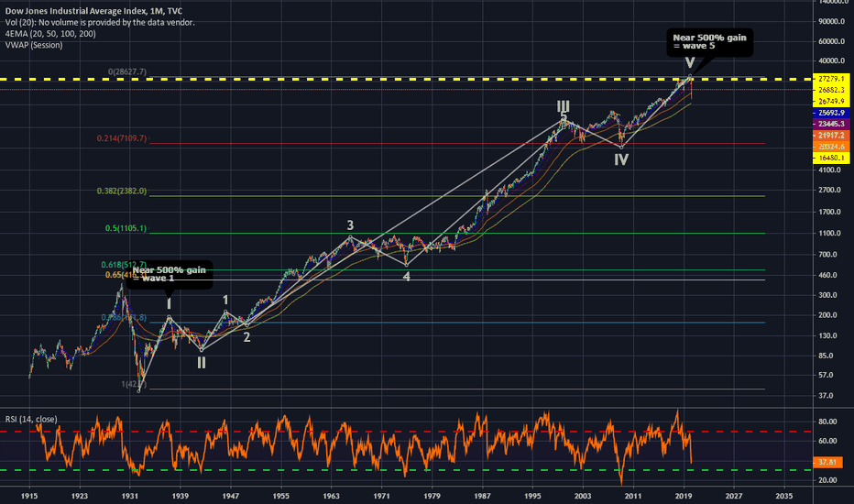Click the 1947 year on time axis
The width and height of the screenshot is (854, 504).
(230, 496)
